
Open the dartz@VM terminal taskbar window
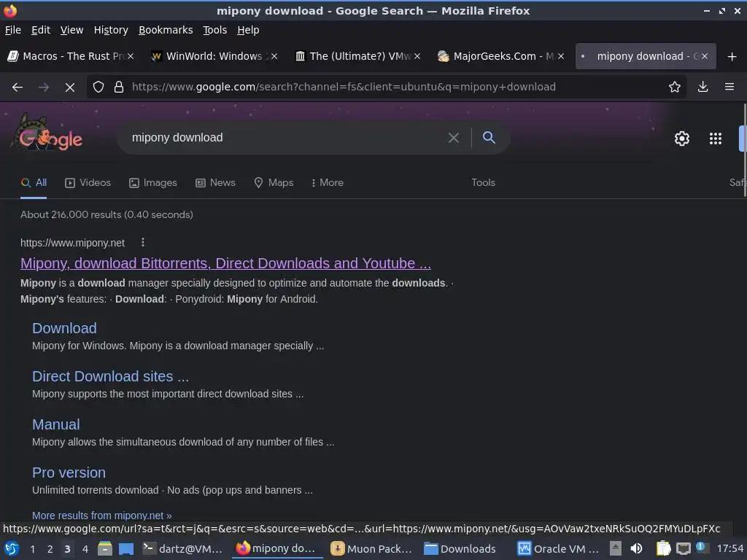182,549
